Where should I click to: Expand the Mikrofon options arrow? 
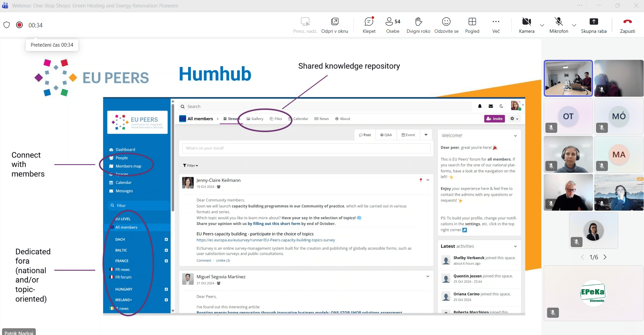point(574,25)
